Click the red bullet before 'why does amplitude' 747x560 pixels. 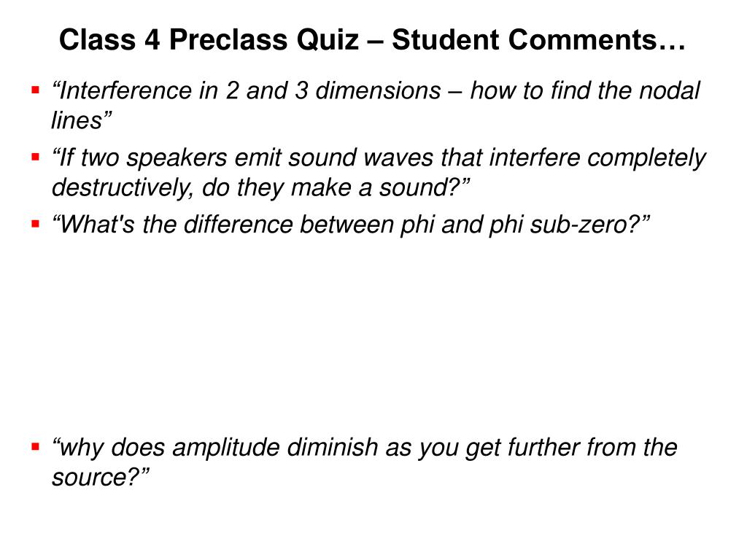(35, 446)
